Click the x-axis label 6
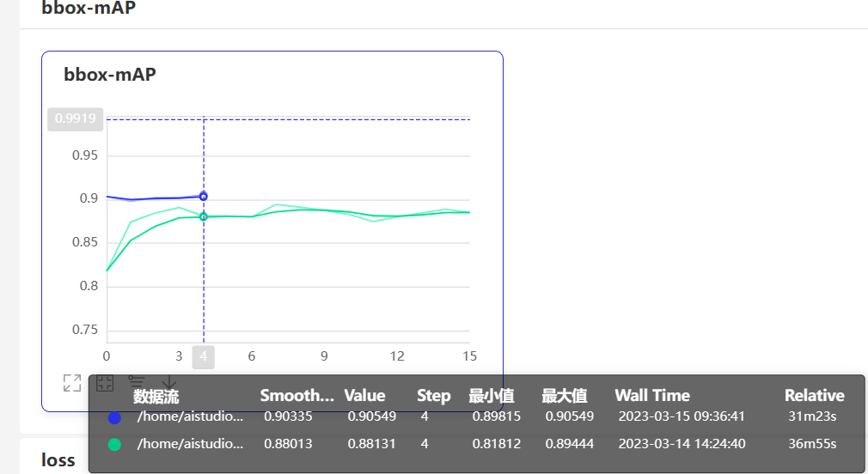 coord(251,356)
